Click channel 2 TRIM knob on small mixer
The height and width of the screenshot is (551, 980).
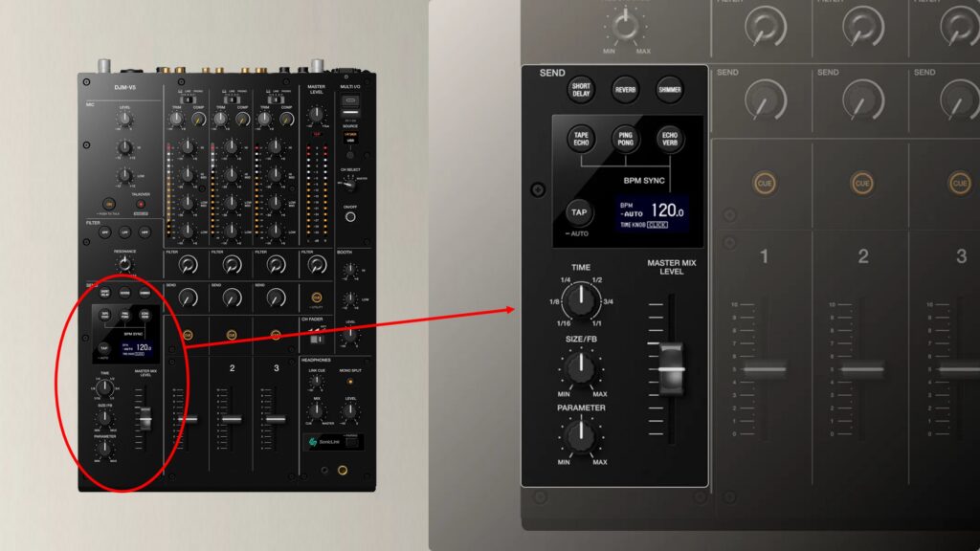pos(221,119)
